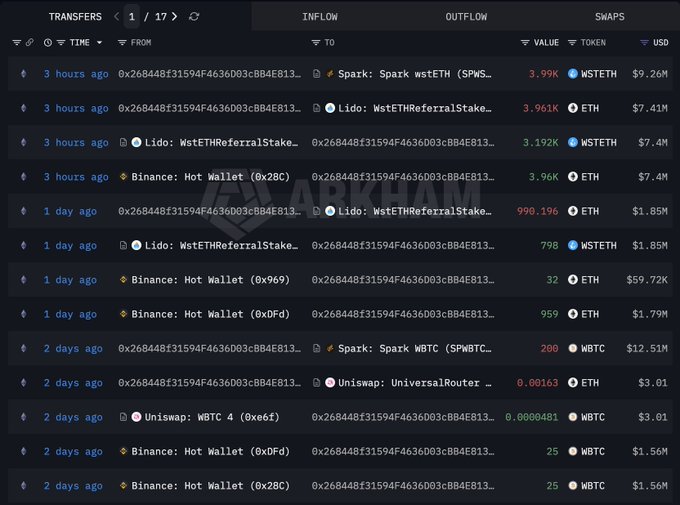Click WSTETH token label in $1.85M row

click(598, 245)
